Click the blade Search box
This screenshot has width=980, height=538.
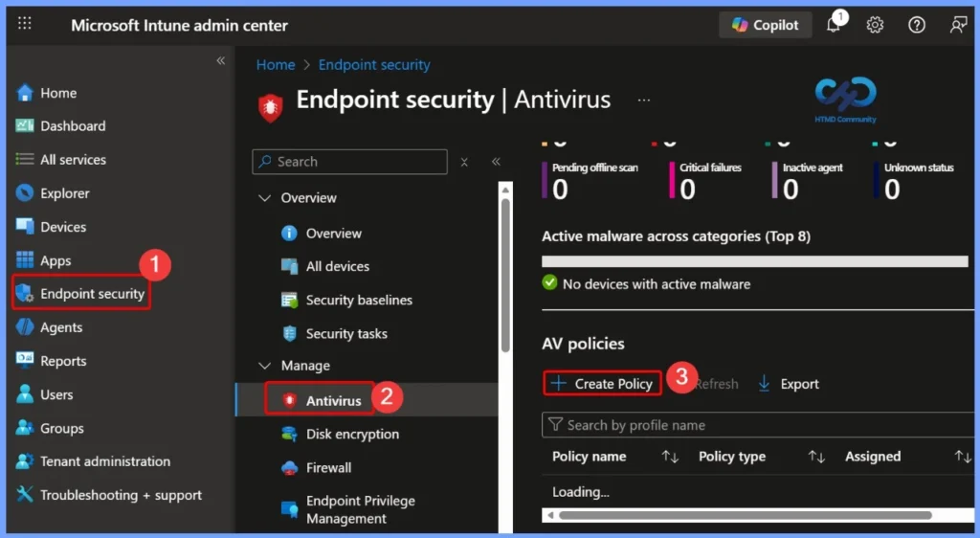[350, 162]
